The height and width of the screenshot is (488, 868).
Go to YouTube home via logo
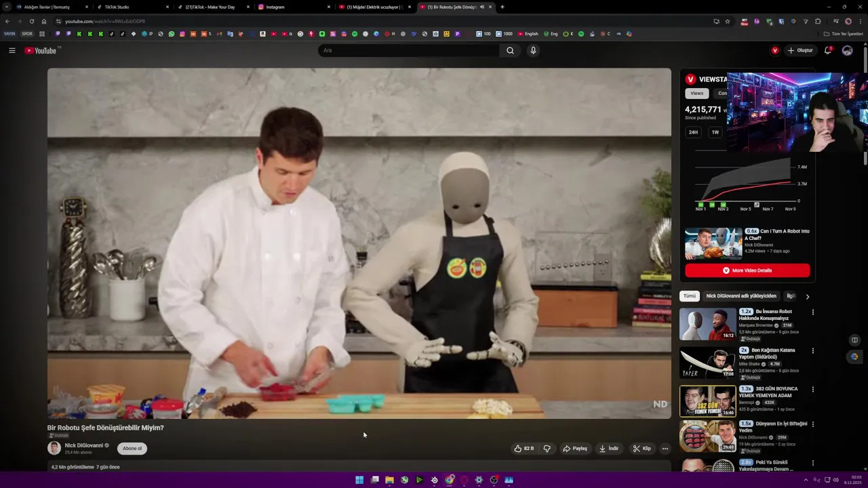point(42,51)
